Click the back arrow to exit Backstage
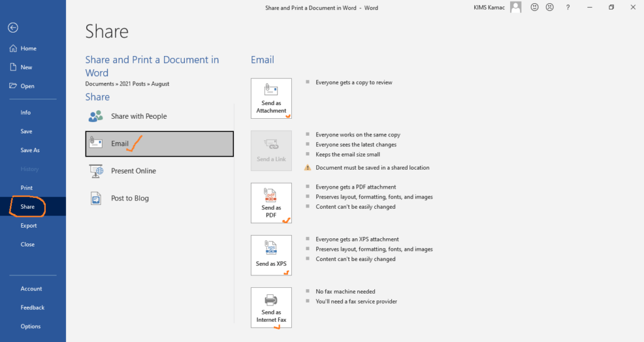This screenshot has width=644, height=342. [x=13, y=28]
